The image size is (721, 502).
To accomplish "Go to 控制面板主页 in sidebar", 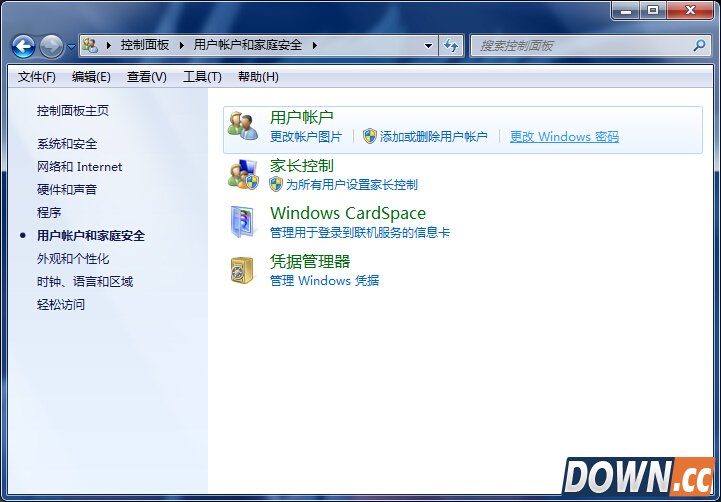I will (73, 111).
